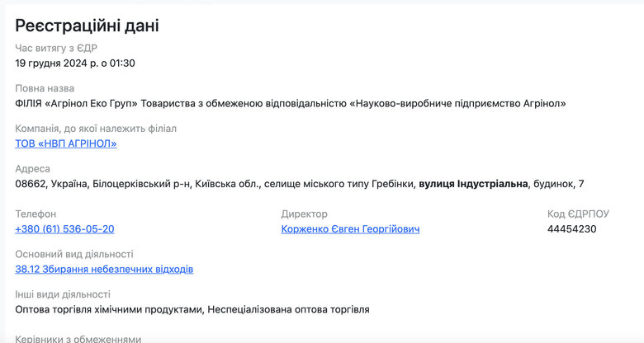Click the Код ЄДРПОУ label
Image resolution: width=644 pixels, height=343 pixels.
(x=578, y=214)
